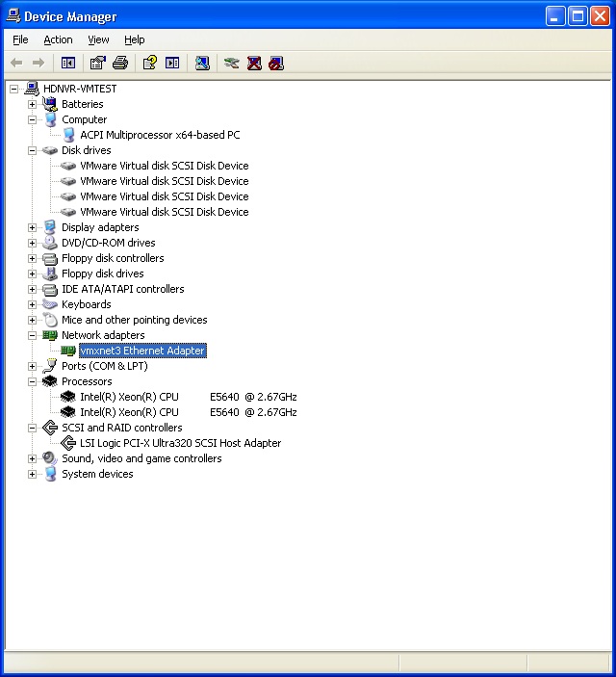Click the Uninstall device toolbar icon
Screen dimensions: 616x677
(254, 63)
